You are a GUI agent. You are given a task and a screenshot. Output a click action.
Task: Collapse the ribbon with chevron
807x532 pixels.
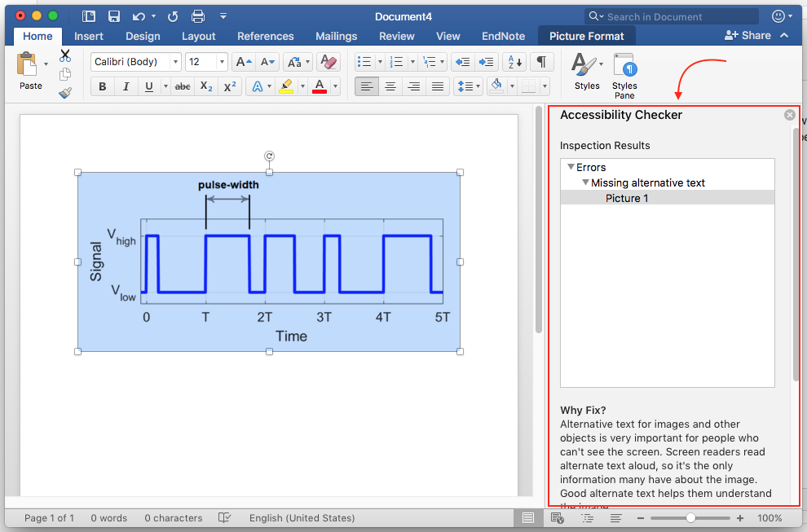(784, 36)
